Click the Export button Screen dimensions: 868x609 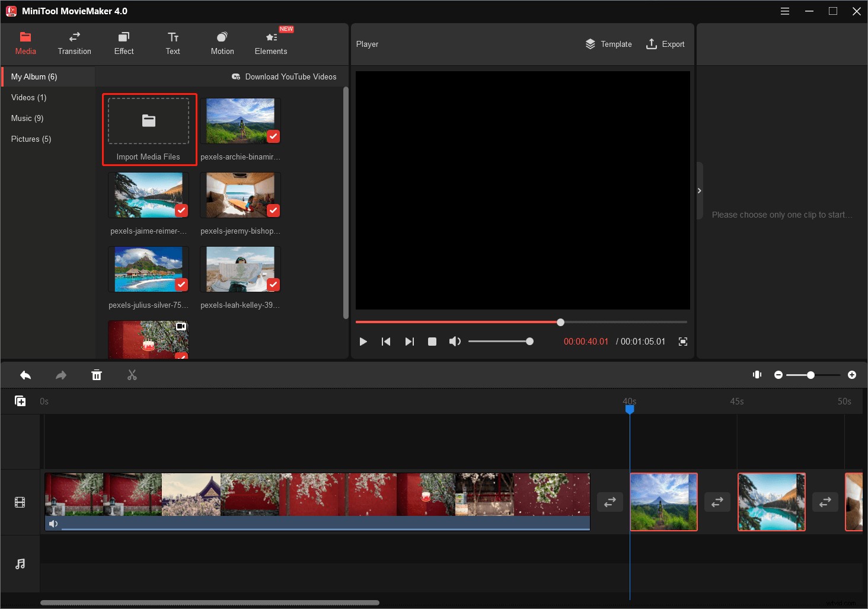pos(665,44)
